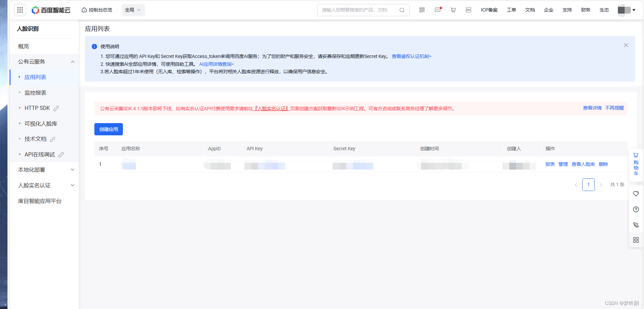Viewport: 644px width, 309px height.
Task: Click 删除 for application row 1
Action: [x=603, y=164]
